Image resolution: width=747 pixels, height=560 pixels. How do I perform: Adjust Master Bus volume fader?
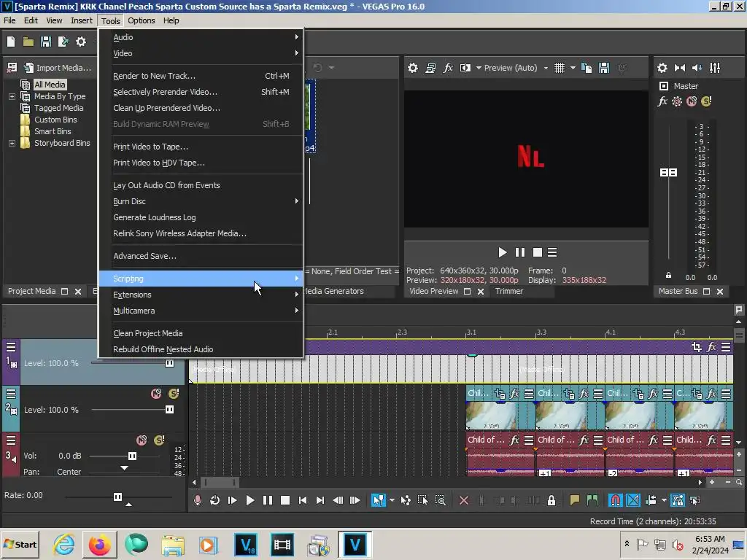point(668,172)
